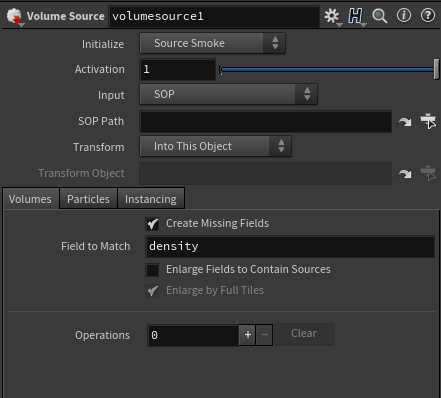This screenshot has height=398, width=441.
Task: Click the Field to Match label
Action: 96,246
